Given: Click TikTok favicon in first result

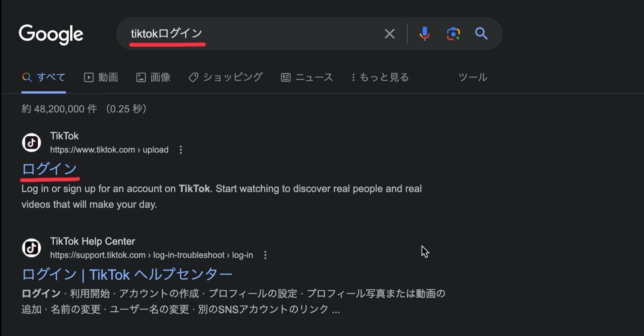Looking at the screenshot, I should click(x=32, y=143).
